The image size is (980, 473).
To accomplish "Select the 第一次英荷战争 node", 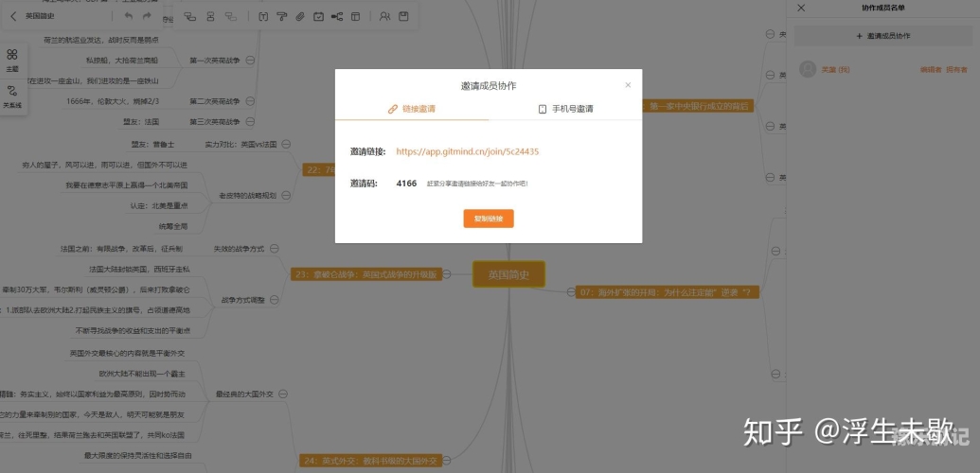I will click(x=214, y=61).
